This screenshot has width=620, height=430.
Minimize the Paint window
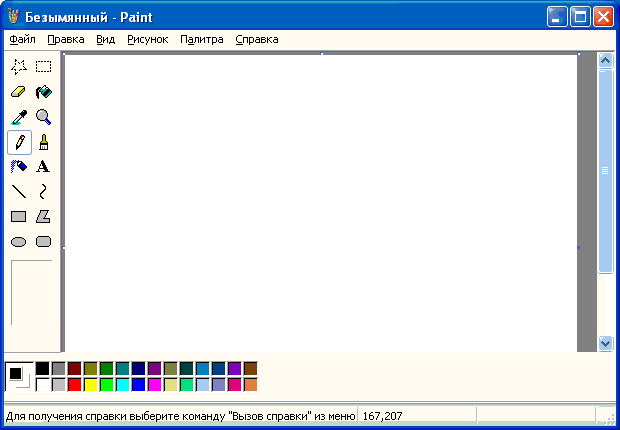pos(558,17)
